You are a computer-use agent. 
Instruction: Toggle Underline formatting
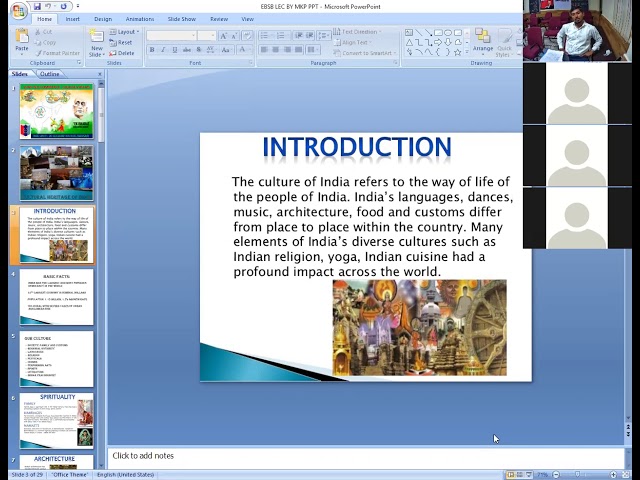pyautogui.click(x=175, y=50)
